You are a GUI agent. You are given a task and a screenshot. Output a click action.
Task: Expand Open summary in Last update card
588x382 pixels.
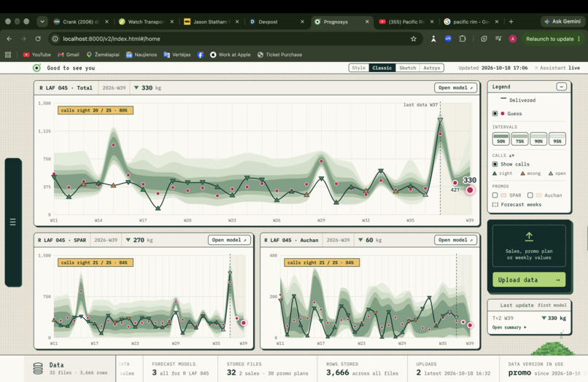(x=509, y=327)
